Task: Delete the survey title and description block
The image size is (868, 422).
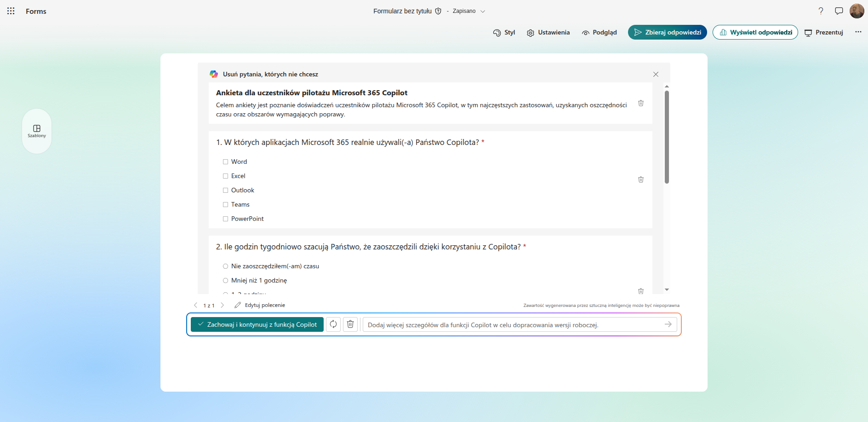Action: [x=641, y=103]
